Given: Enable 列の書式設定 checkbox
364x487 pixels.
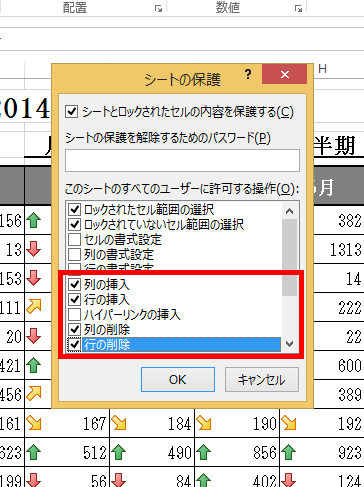Looking at the screenshot, I should [74, 254].
